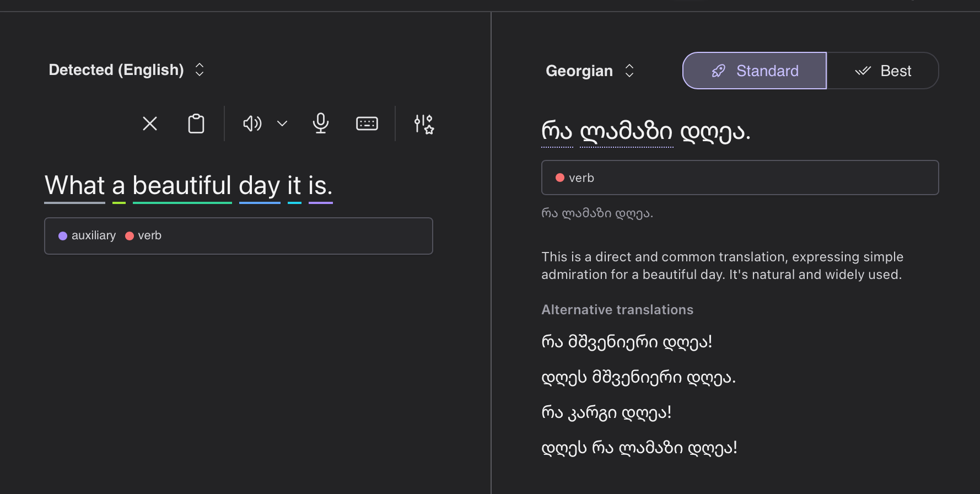Click the rocket icon on Standard

point(718,71)
